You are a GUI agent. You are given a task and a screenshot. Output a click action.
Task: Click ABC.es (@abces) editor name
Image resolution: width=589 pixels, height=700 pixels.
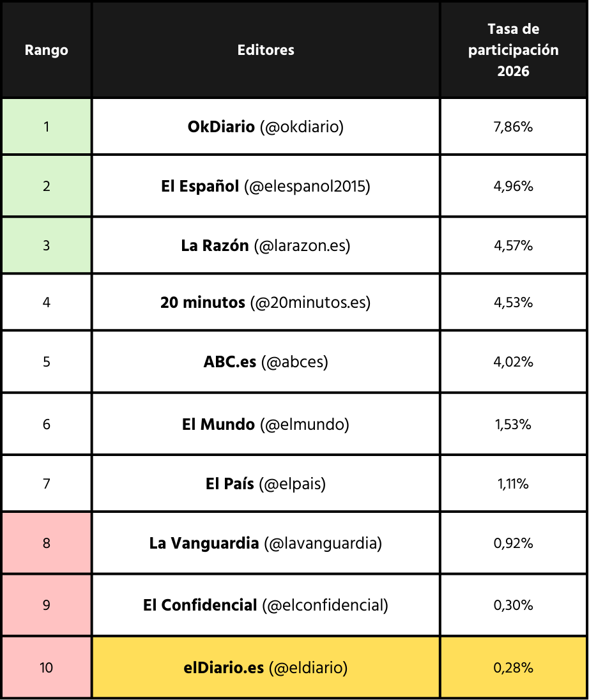266,361
